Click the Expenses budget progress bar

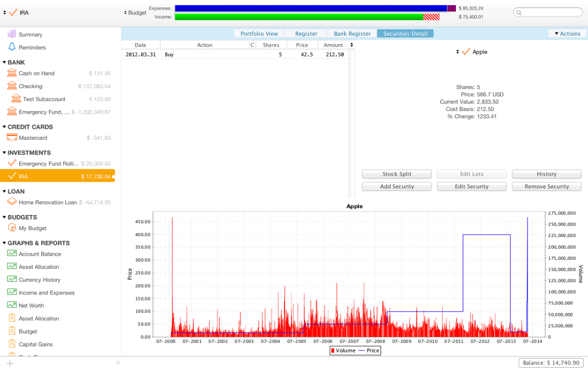click(x=315, y=8)
